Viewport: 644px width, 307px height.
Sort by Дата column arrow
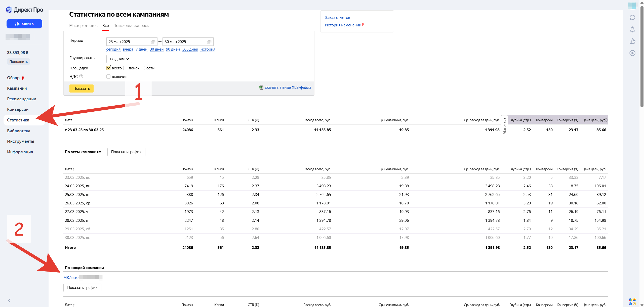(74, 169)
